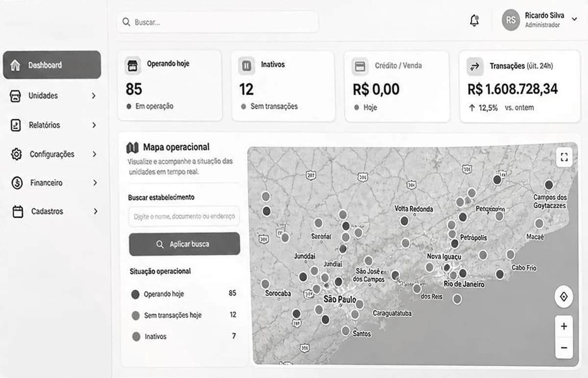Click the R$ 0,00 credit value
Viewport: 588px width, 378px height.
(376, 89)
